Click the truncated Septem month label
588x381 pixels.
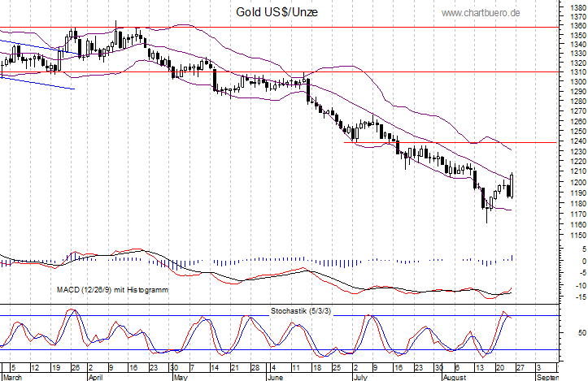click(548, 377)
